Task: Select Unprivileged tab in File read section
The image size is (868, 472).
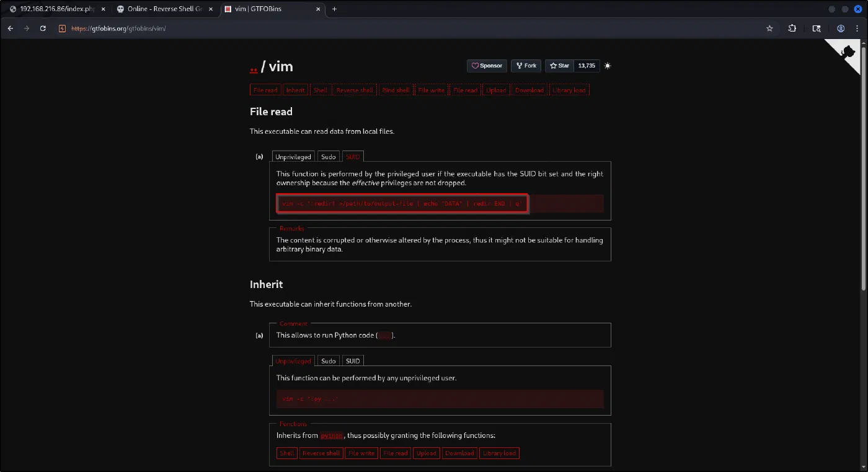Action: pyautogui.click(x=293, y=157)
